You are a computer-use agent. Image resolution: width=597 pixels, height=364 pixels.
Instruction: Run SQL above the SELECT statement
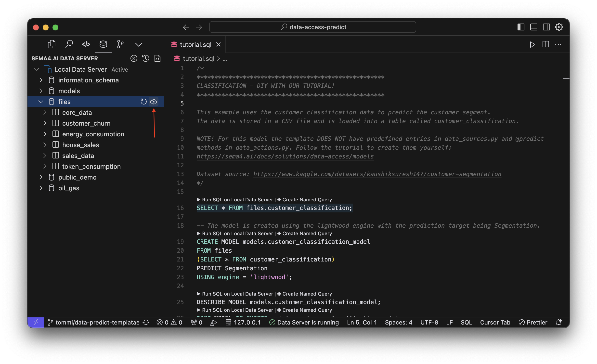pos(235,200)
